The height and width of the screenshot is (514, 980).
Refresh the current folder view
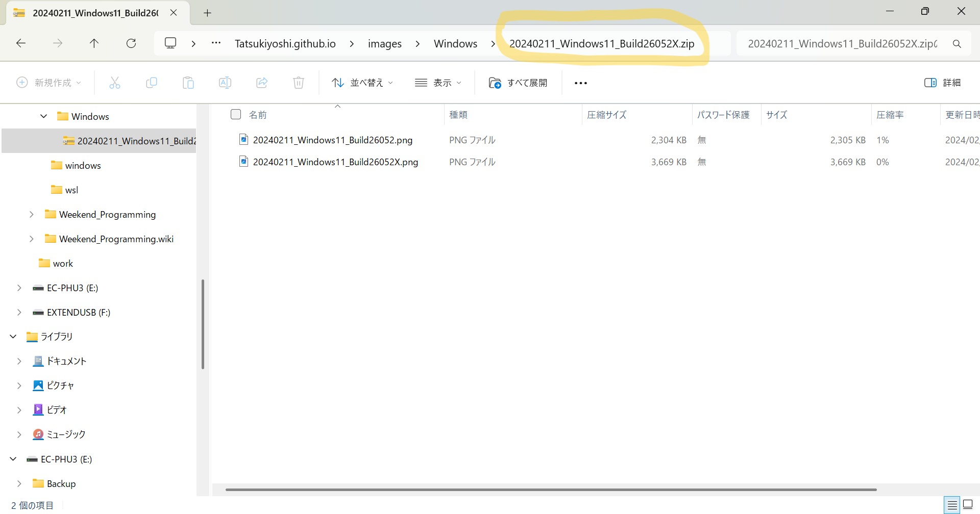click(131, 43)
